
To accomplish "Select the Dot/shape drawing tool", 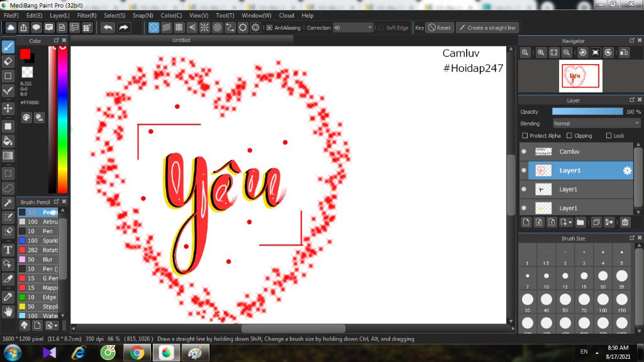I will 8,76.
